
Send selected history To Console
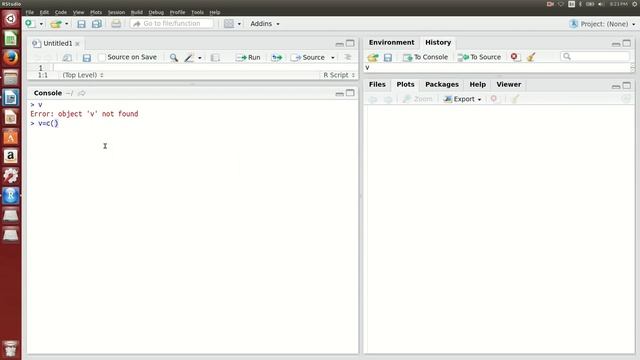coord(425,58)
